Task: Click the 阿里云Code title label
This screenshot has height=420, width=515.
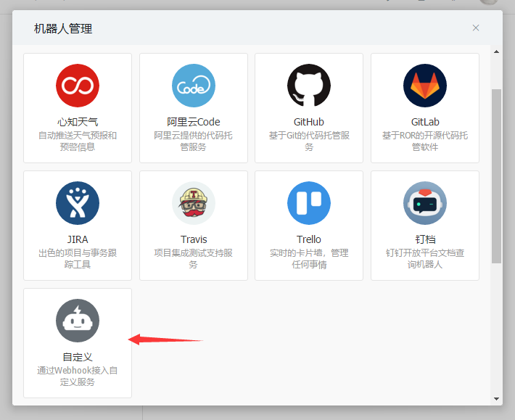Action: pyautogui.click(x=194, y=122)
